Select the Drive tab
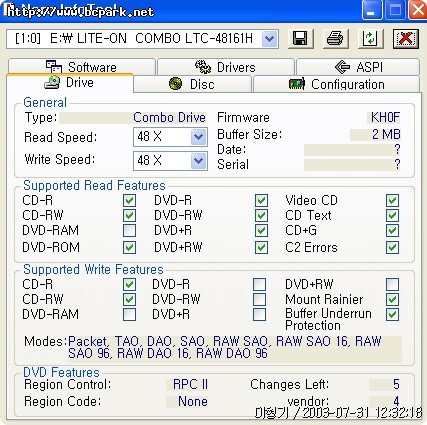The image size is (427, 425). 70,82
